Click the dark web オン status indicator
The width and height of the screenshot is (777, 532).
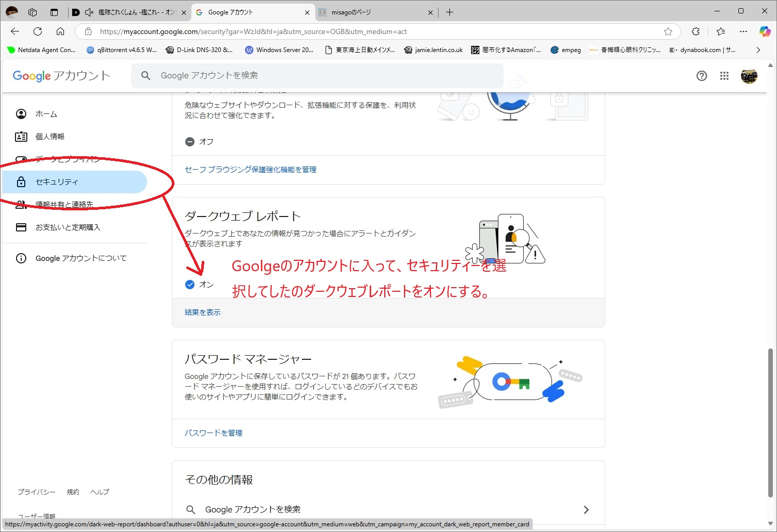point(199,285)
